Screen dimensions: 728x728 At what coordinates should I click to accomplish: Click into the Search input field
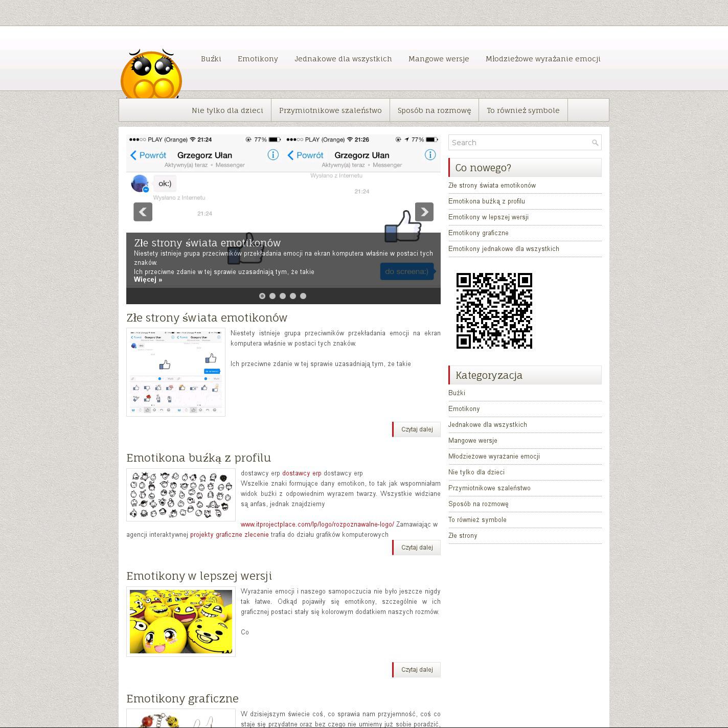(x=519, y=143)
